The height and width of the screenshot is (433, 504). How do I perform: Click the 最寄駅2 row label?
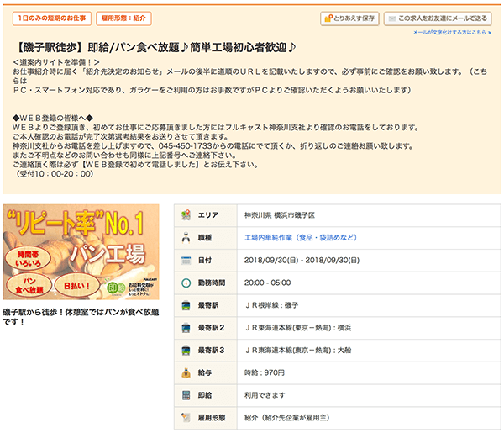[211, 328]
